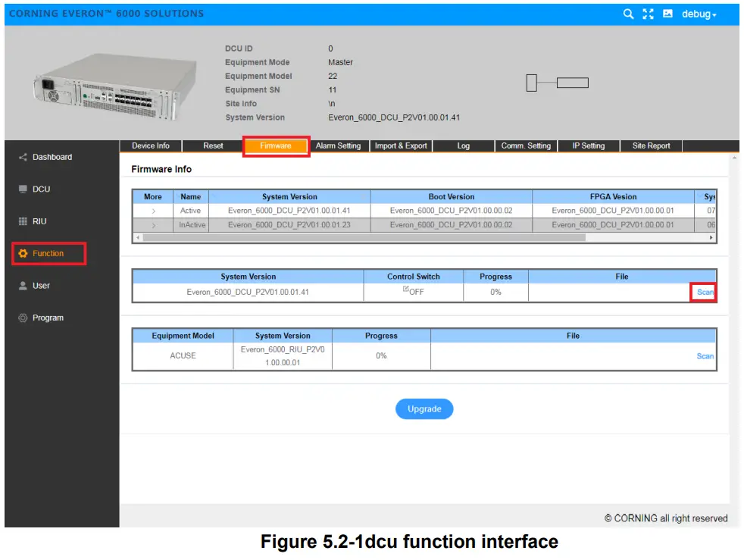Click the System Version column header in firmware table
The width and height of the screenshot is (744, 560).
289,196
